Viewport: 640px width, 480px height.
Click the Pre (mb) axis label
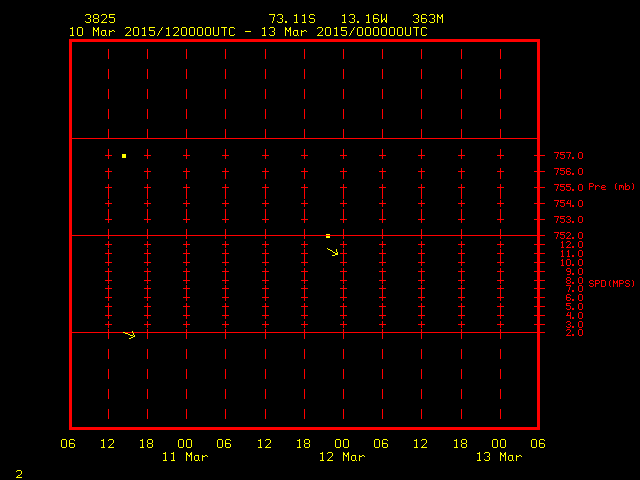(x=612, y=187)
